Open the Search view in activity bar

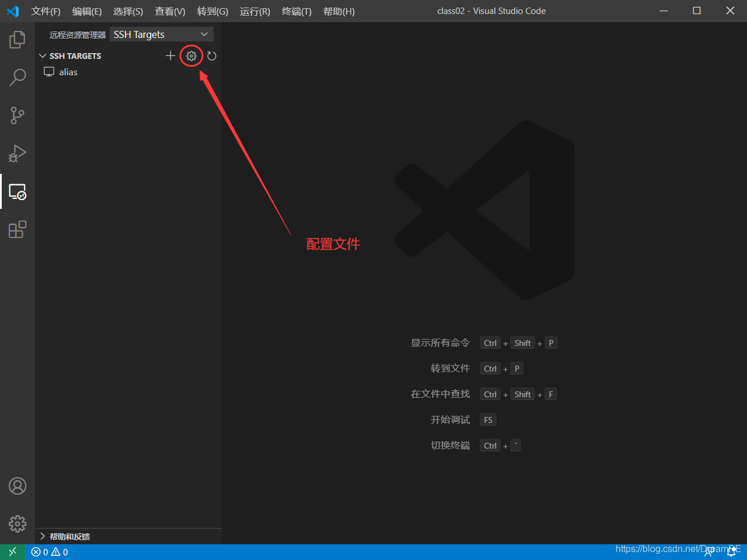click(18, 77)
